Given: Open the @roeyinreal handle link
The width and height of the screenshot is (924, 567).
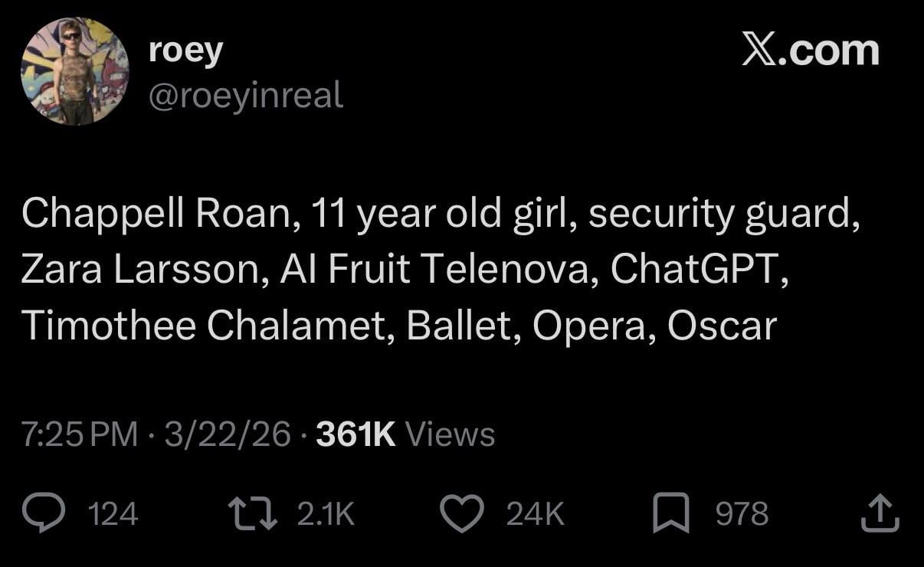Looking at the screenshot, I should (x=244, y=97).
